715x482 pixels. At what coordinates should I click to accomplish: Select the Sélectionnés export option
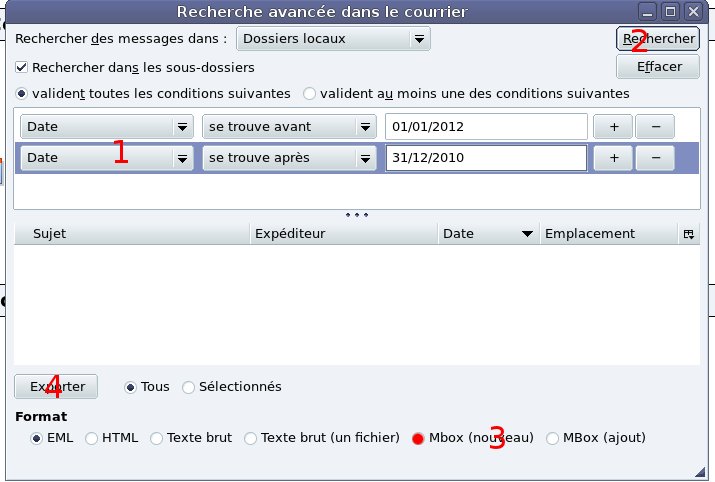tap(189, 387)
